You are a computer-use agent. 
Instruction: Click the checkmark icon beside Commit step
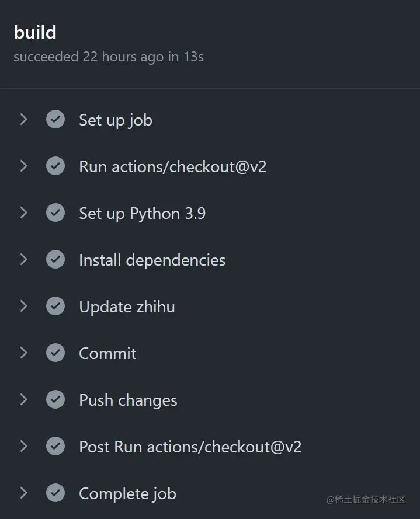click(55, 353)
